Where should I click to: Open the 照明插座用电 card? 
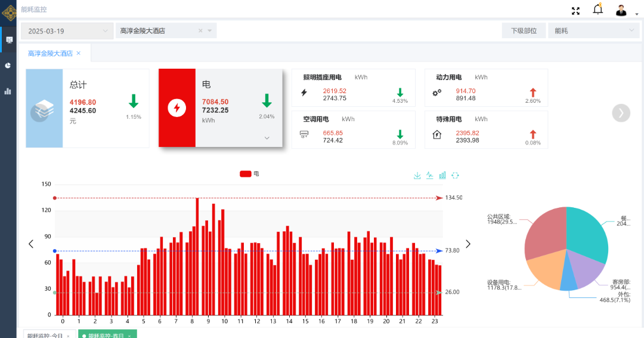click(x=353, y=88)
